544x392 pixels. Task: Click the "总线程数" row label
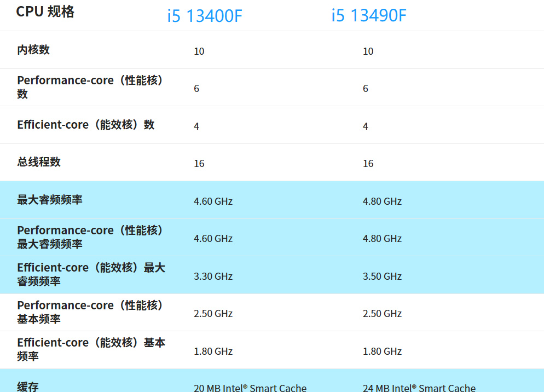39,162
